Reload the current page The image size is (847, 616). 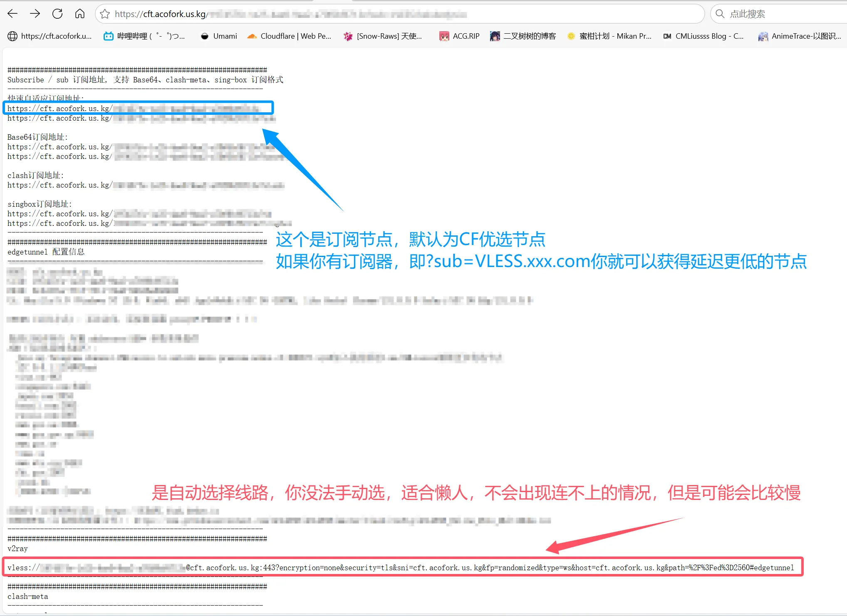click(57, 14)
